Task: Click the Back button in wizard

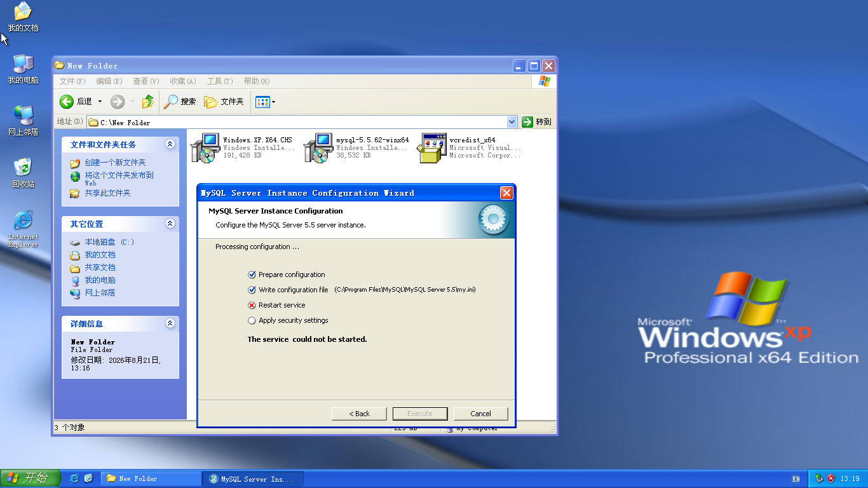Action: point(359,414)
